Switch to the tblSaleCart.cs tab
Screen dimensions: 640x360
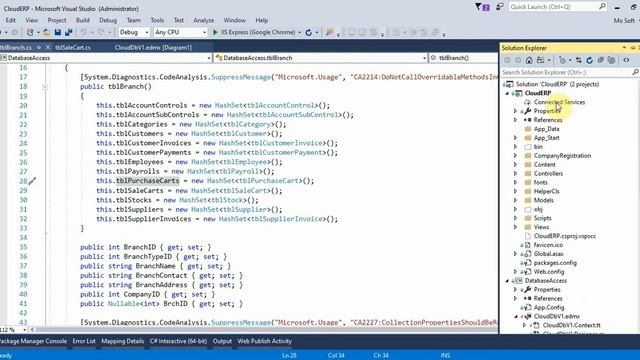(x=73, y=47)
